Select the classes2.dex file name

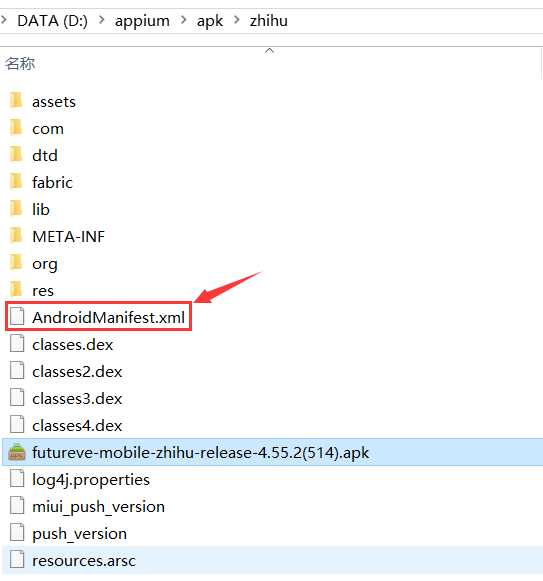pyautogui.click(x=77, y=372)
